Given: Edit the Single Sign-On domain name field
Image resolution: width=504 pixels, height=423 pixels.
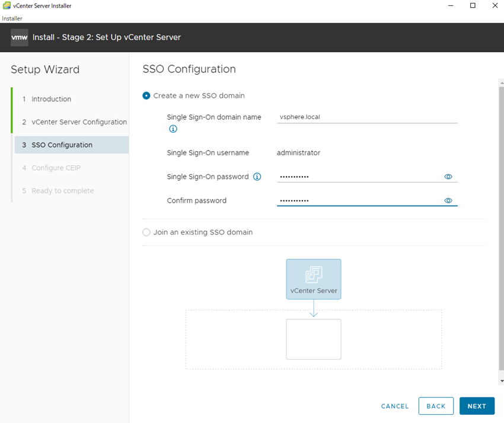Looking at the screenshot, I should (367, 117).
